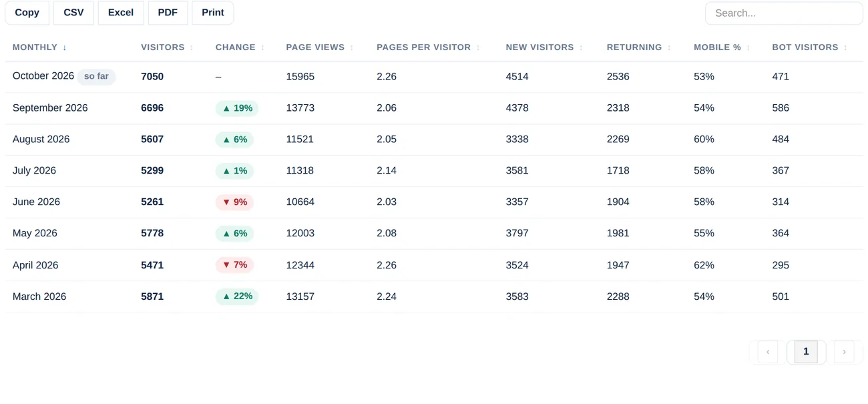The height and width of the screenshot is (404, 868).
Task: Export table to Excel
Action: coord(121,13)
